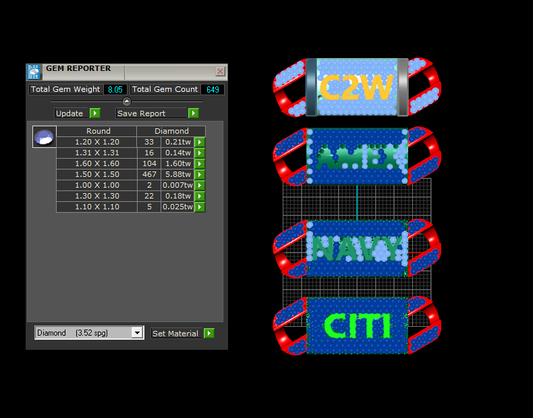Select the Diamond (3.52 spg) combo box
Screen dimensions: 533x418
89,333
